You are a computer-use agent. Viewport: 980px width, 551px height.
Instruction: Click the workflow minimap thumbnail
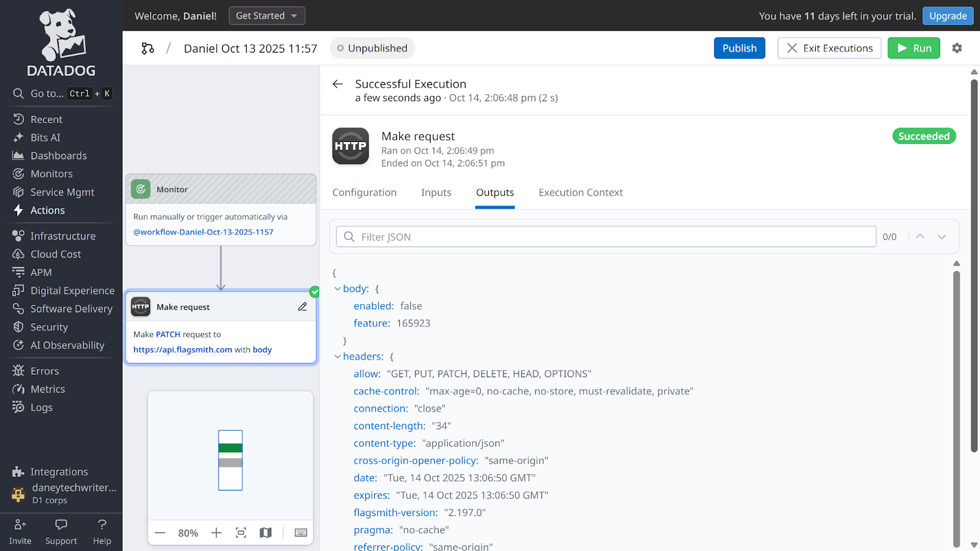coord(230,460)
